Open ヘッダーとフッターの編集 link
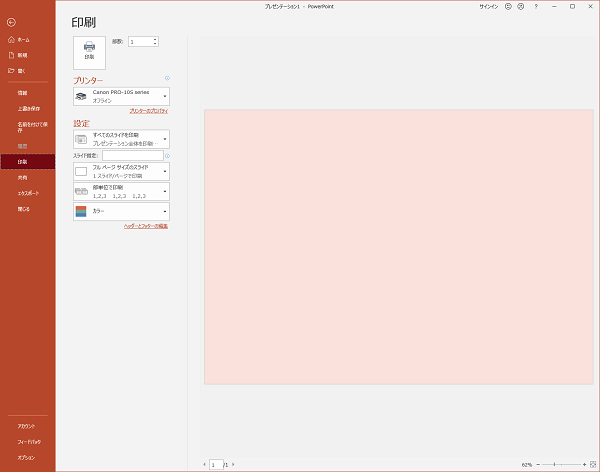Image resolution: width=600 pixels, height=472 pixels. click(146, 226)
